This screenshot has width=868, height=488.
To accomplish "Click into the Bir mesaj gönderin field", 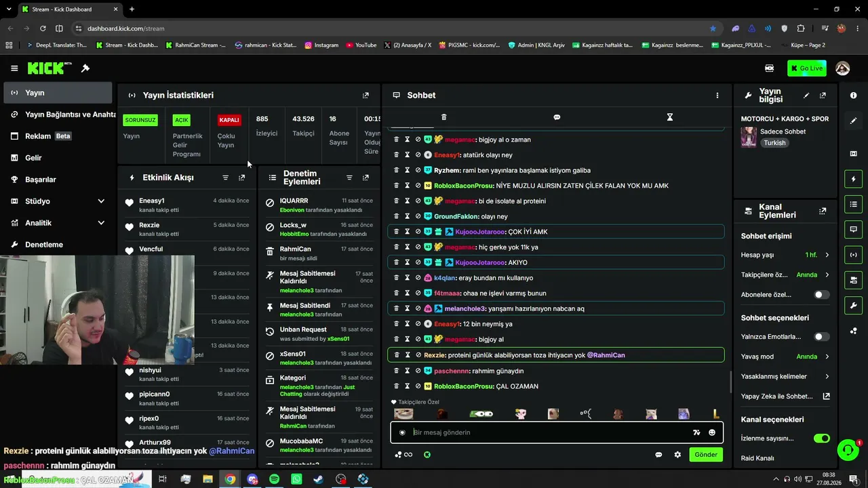I will (549, 432).
